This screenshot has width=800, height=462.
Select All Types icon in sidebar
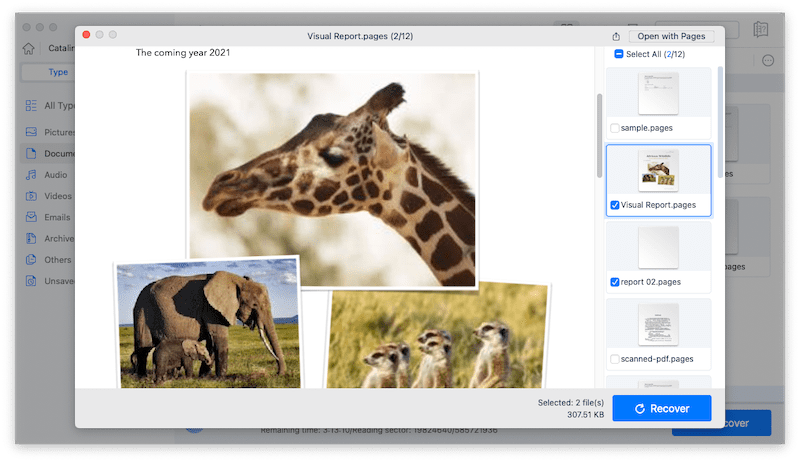(x=31, y=106)
